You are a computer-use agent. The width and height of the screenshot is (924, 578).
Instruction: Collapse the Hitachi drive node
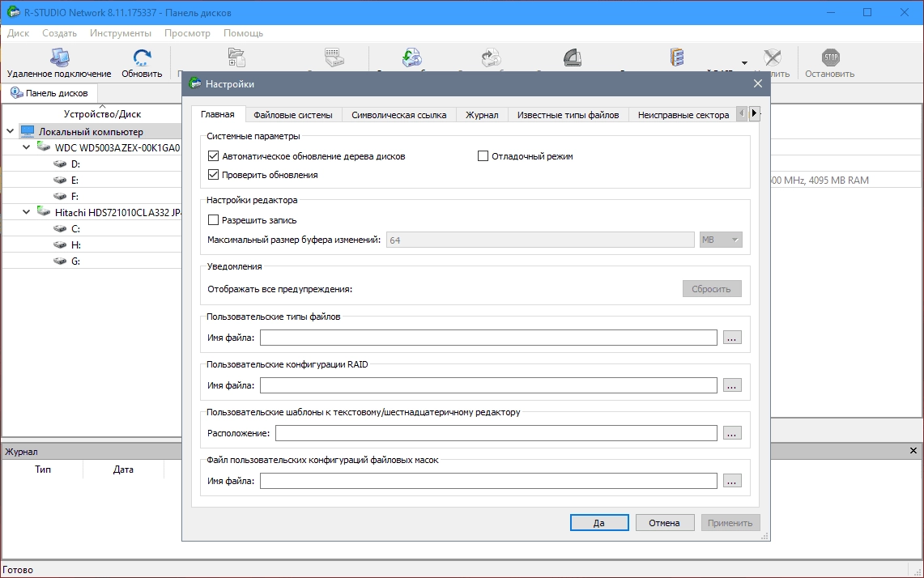[x=27, y=212]
